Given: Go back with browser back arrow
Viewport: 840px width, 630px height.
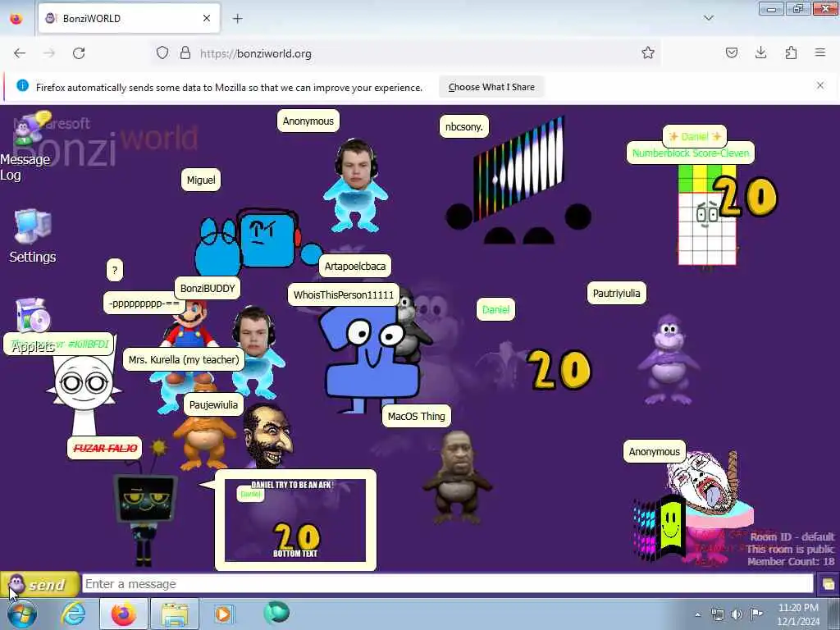Looking at the screenshot, I should pyautogui.click(x=20, y=53).
